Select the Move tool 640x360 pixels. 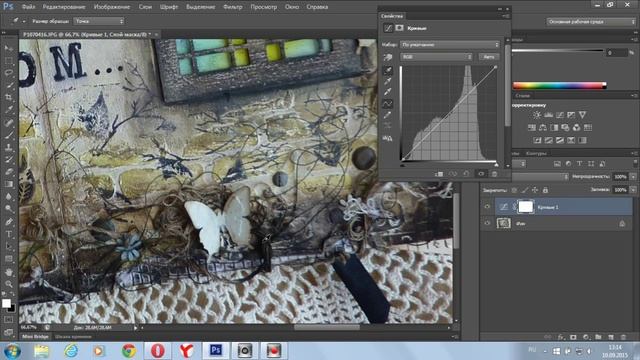tap(9, 48)
